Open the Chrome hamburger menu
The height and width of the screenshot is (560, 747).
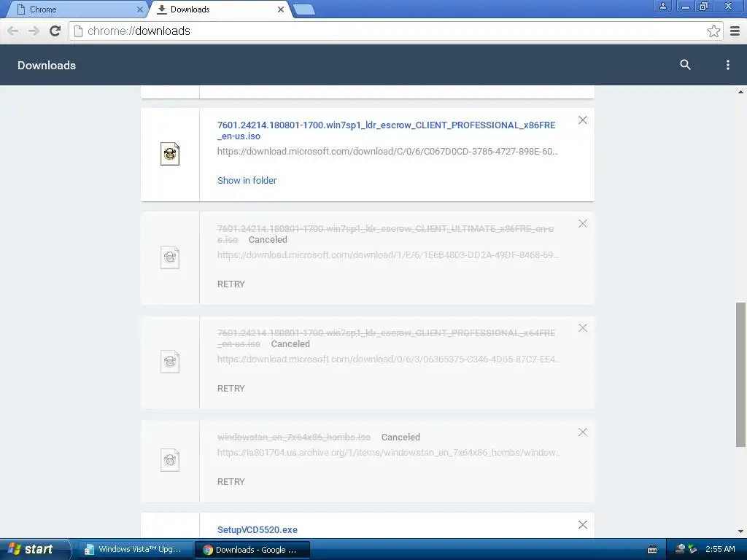[735, 31]
